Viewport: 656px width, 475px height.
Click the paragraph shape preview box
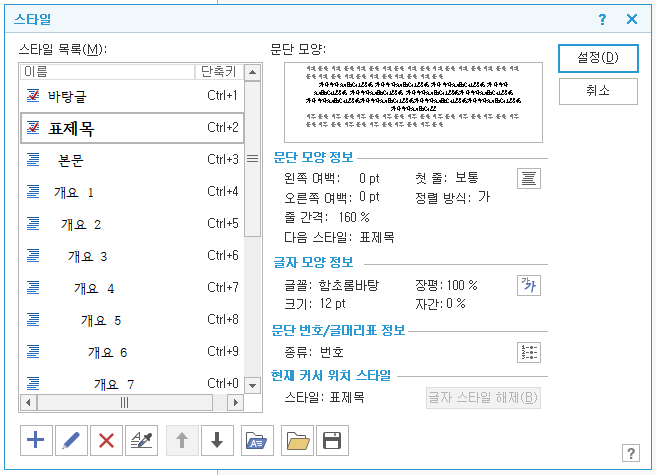click(x=413, y=103)
